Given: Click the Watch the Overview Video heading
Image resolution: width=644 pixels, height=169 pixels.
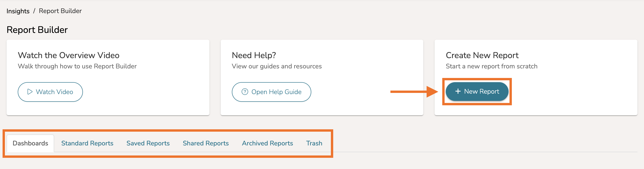Looking at the screenshot, I should point(68,55).
